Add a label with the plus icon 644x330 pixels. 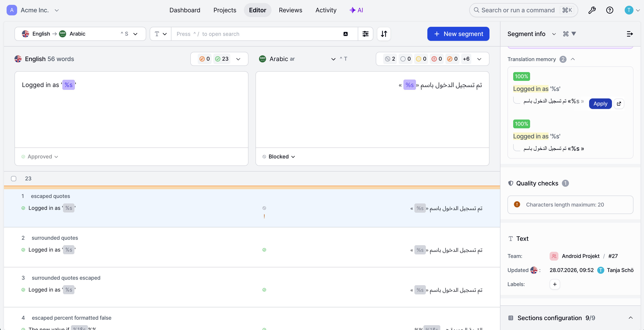pos(555,284)
